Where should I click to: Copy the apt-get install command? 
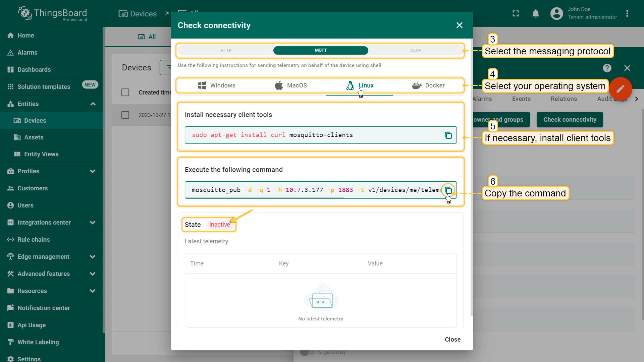tap(448, 135)
